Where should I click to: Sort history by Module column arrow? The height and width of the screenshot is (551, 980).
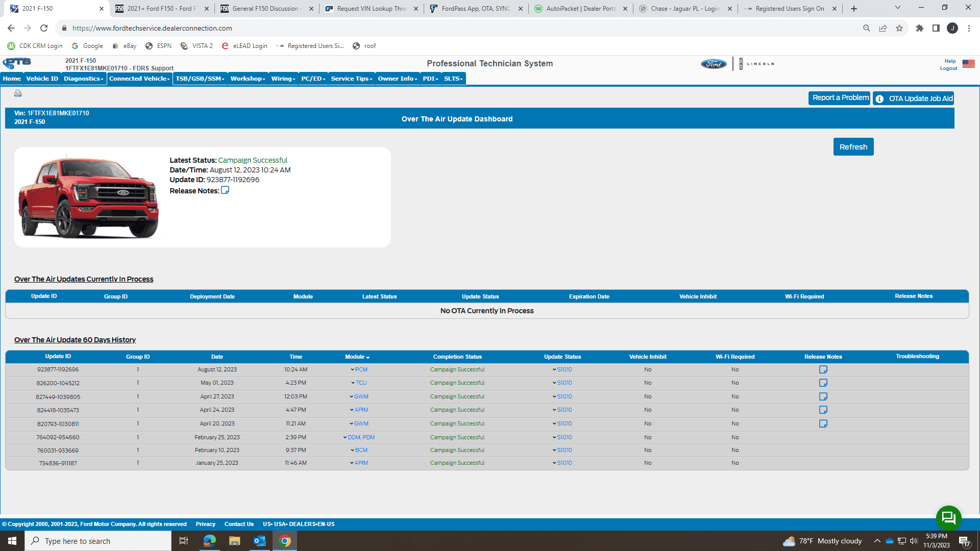coord(367,357)
